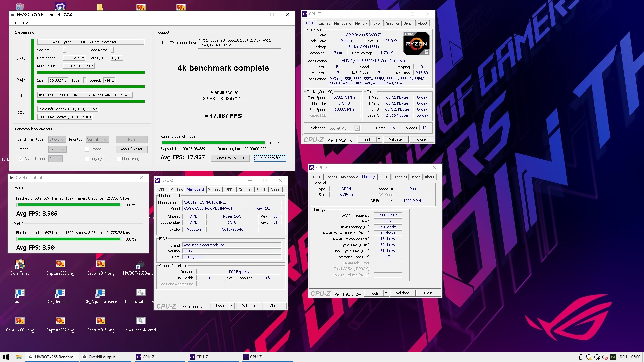The image size is (644, 362).
Task: Select CB_Aggressive.exe desktop icon
Action: 100,296
